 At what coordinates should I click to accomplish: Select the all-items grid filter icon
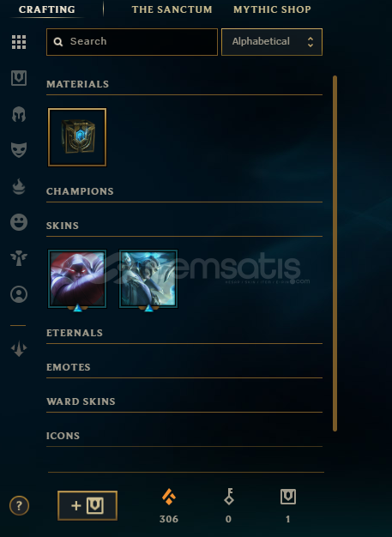pyautogui.click(x=19, y=42)
